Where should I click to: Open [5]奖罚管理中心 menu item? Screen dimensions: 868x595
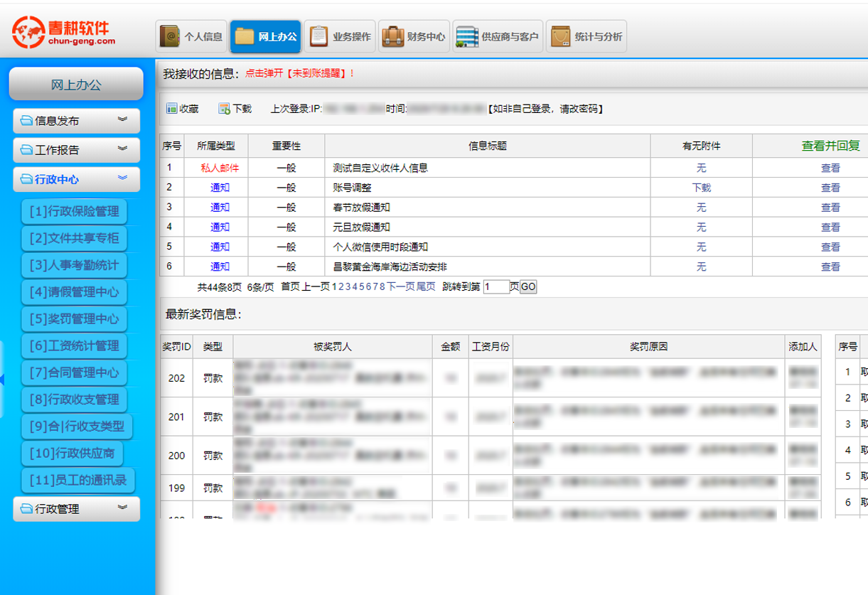(74, 318)
